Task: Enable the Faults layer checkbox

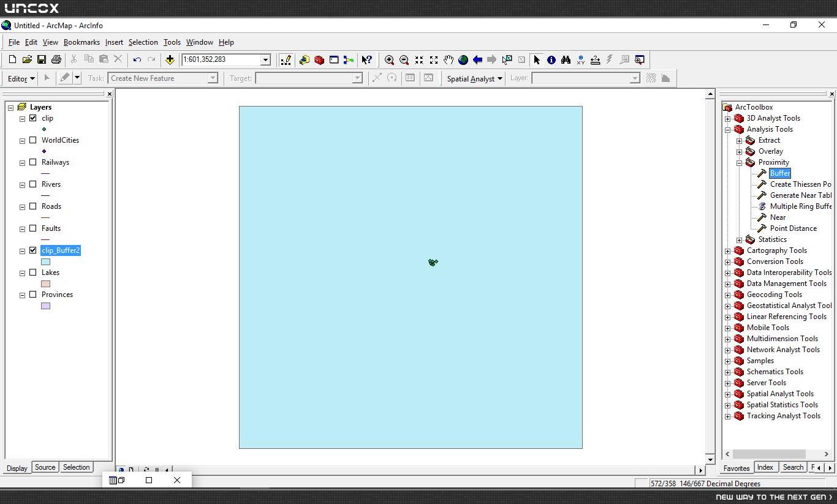Action: coord(33,228)
